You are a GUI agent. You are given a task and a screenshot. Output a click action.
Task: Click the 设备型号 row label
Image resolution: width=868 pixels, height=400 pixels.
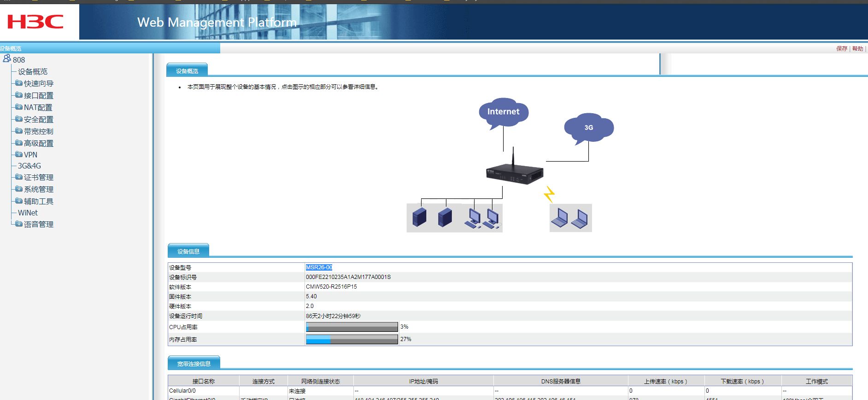180,267
